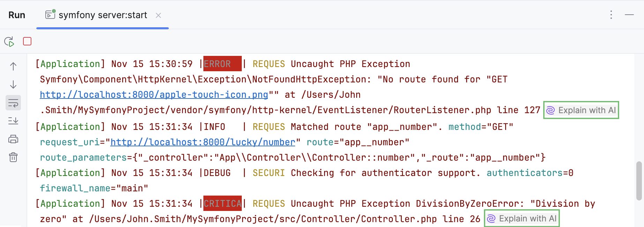Print the console output
The height and width of the screenshot is (227, 644).
click(13, 139)
